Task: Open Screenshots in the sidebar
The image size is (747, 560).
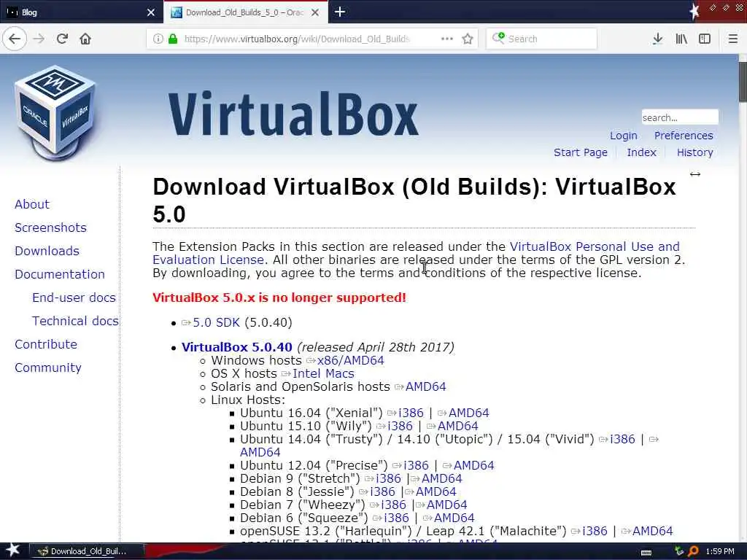Action: [x=50, y=227]
